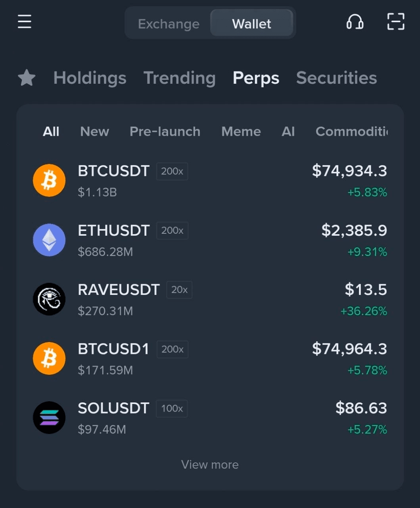Open the favorites star list
Screen dimensions: 420x508
coord(27,78)
